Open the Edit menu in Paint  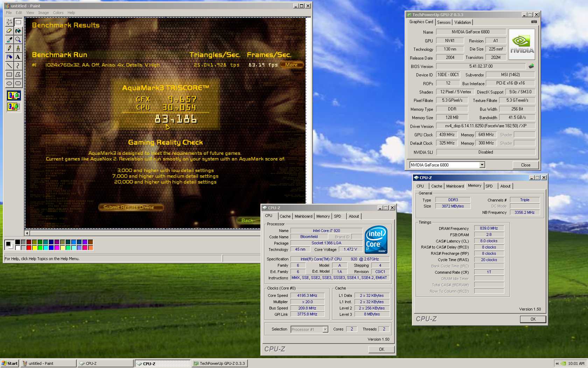click(19, 13)
